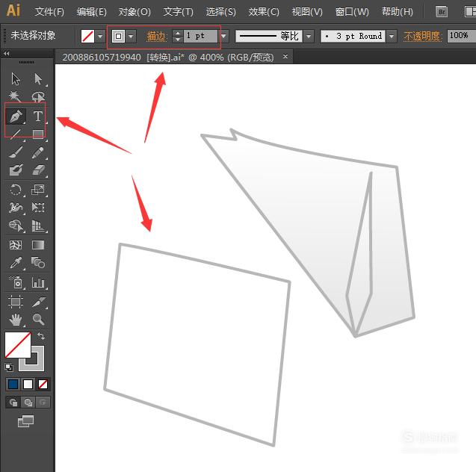Image resolution: width=476 pixels, height=472 pixels.
Task: Enable Draw Normal mode
Action: click(13, 403)
